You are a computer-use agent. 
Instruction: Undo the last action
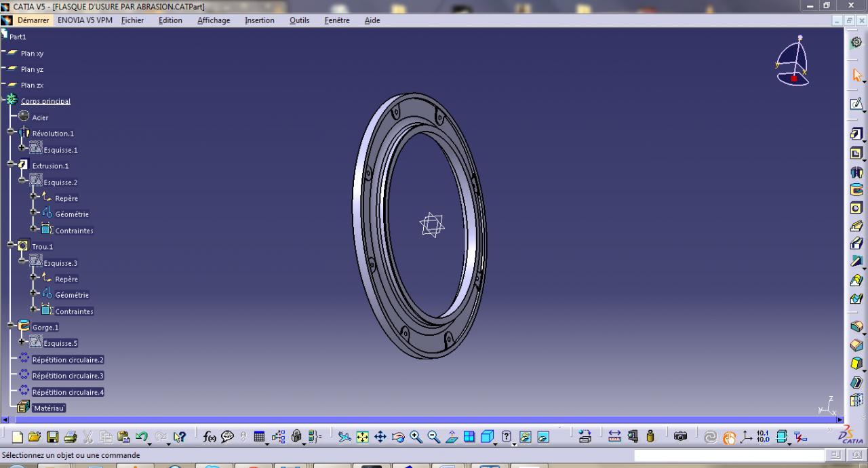pyautogui.click(x=140, y=437)
